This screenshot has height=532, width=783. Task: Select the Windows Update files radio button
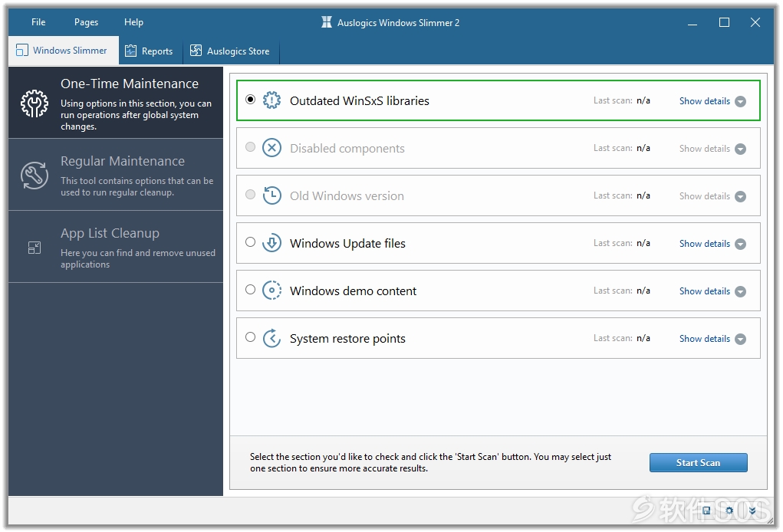[250, 242]
